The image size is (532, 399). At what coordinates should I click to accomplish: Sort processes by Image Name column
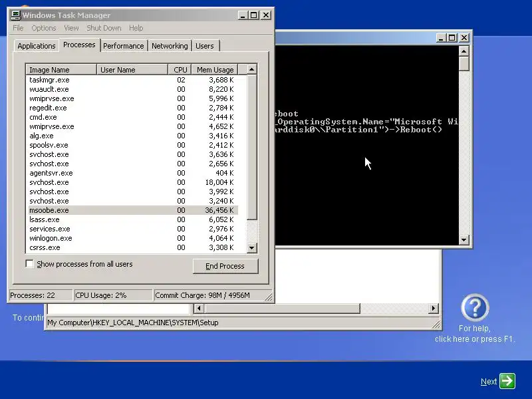coord(61,70)
